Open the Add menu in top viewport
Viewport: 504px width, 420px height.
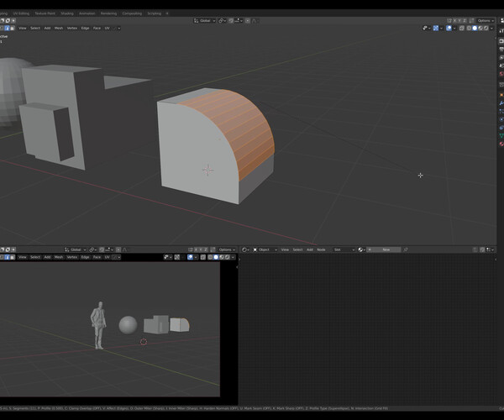tap(47, 28)
